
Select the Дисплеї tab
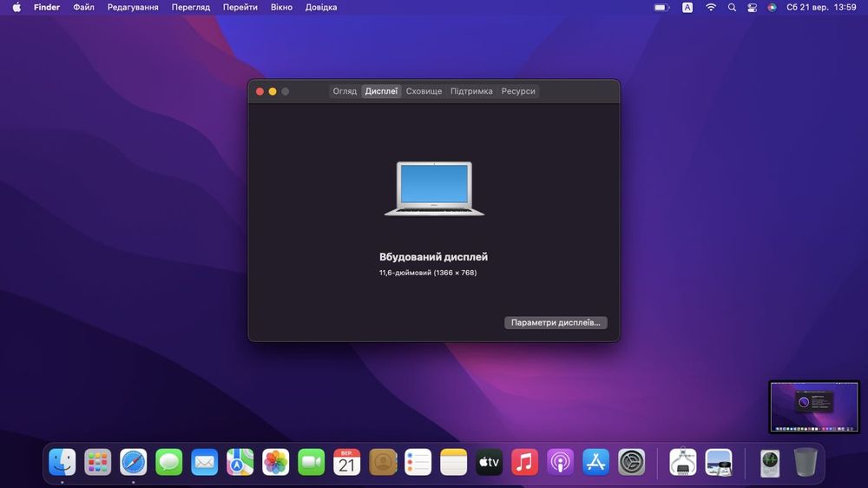pos(381,91)
